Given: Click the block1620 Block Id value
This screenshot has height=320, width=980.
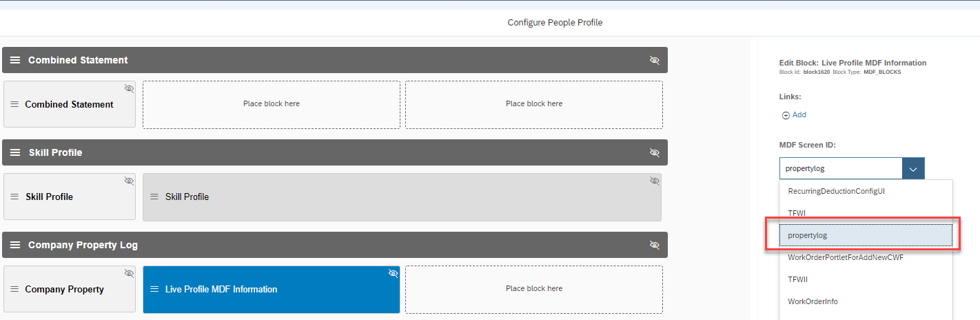Looking at the screenshot, I should 817,72.
